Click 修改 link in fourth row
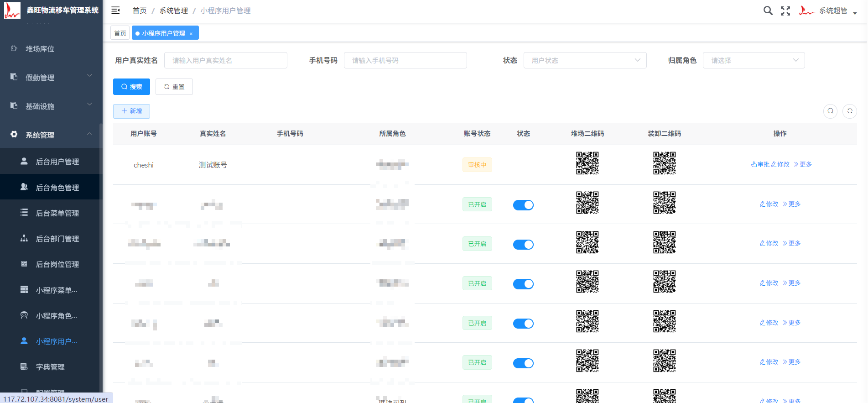Image resolution: width=868 pixels, height=403 pixels. [769, 283]
